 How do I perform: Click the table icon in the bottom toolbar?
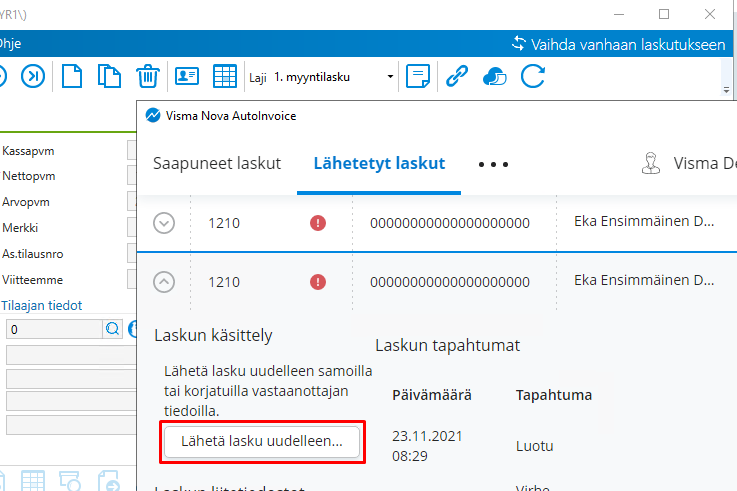[33, 481]
